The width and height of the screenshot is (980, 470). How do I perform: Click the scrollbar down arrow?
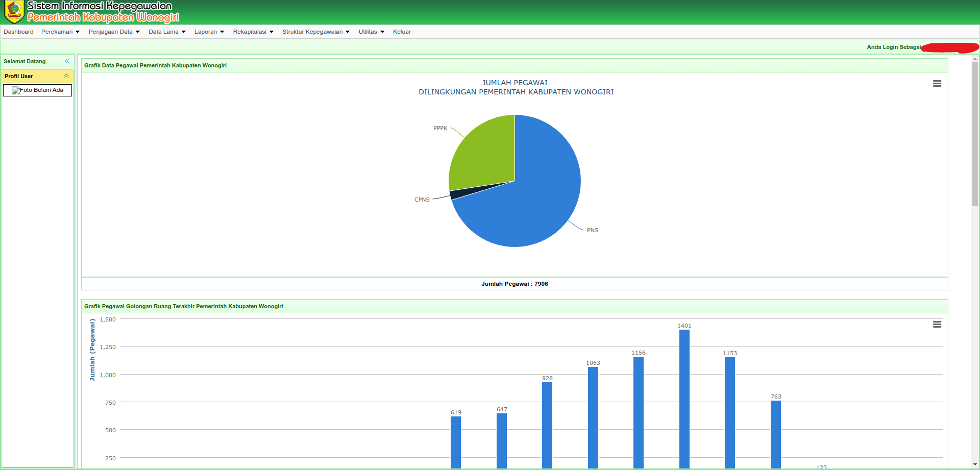(975, 465)
